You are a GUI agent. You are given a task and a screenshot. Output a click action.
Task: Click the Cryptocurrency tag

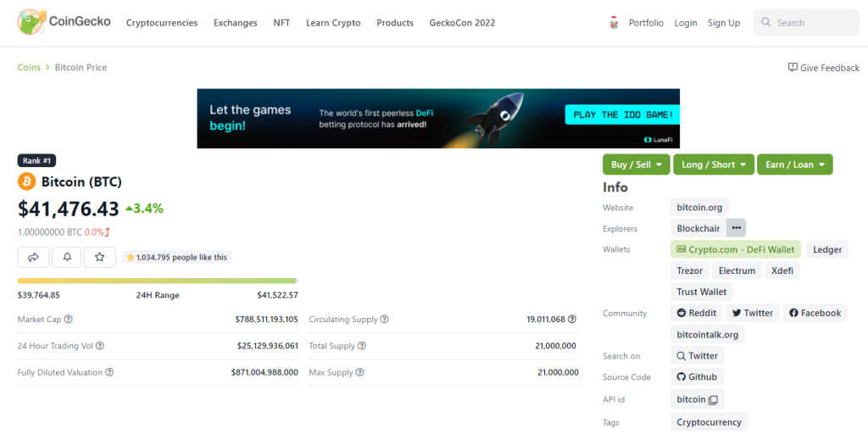[709, 421]
